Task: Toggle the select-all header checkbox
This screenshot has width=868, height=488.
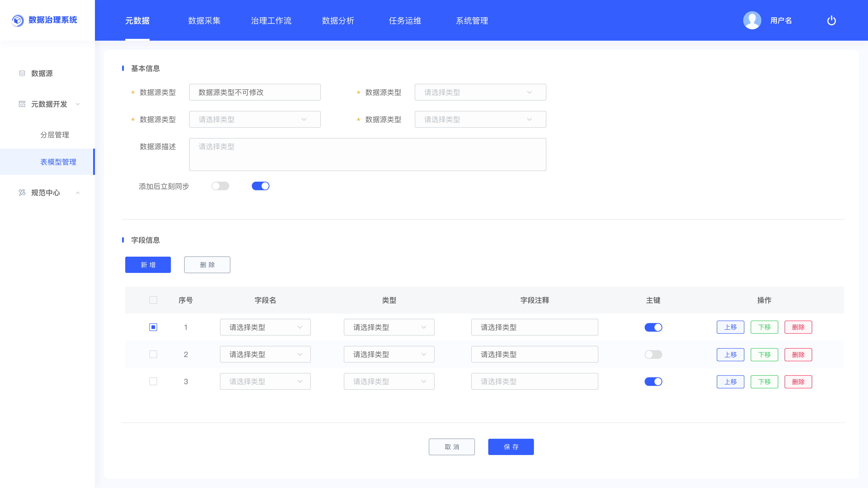Action: click(153, 300)
